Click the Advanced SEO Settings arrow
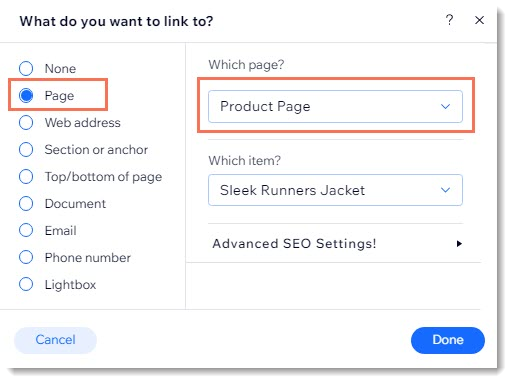 [x=459, y=244]
